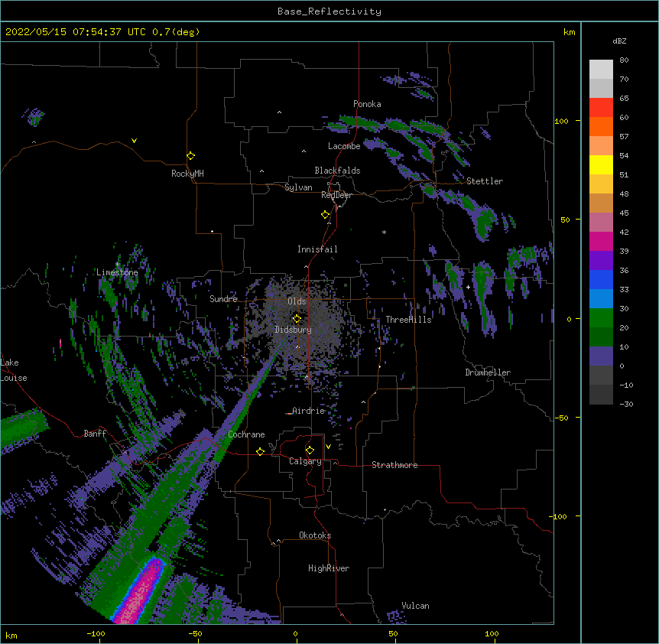Click the Innisfail city label

[x=317, y=249]
